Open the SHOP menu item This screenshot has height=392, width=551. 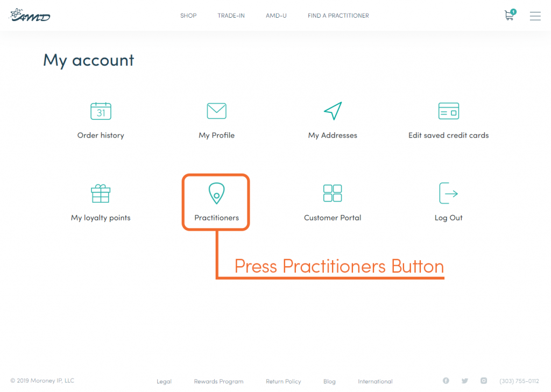click(x=188, y=16)
